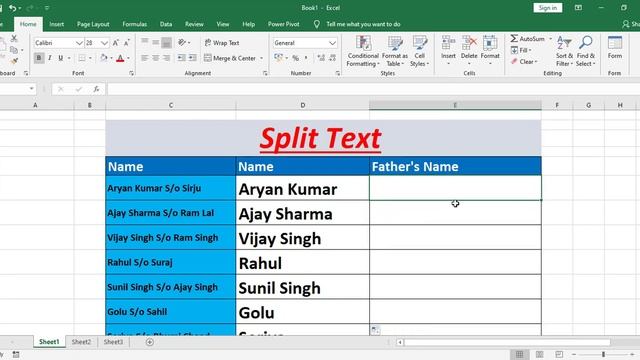Open the Font Color dropdown arrow
This screenshot has height=360, width=640.
click(129, 58)
